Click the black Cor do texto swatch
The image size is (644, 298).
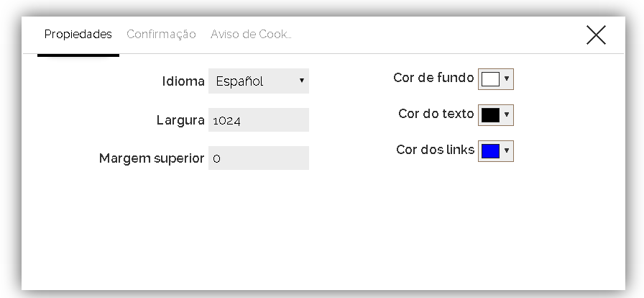tap(490, 115)
